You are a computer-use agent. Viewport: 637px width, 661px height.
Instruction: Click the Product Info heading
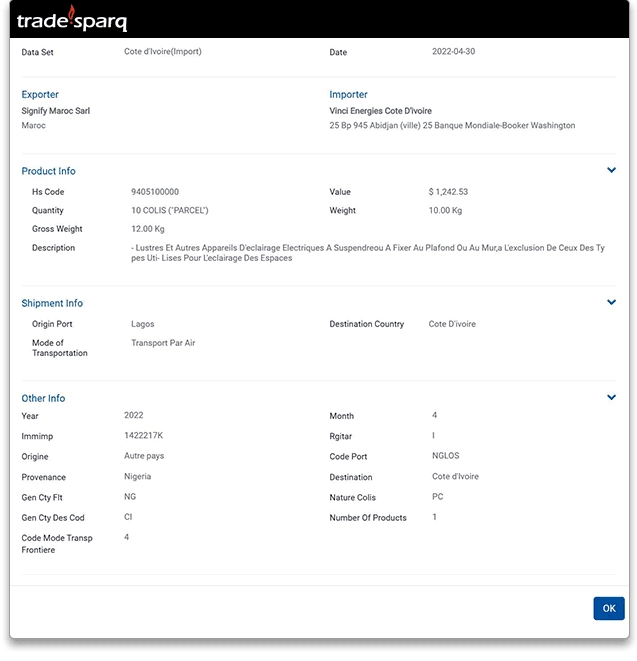[x=48, y=171]
